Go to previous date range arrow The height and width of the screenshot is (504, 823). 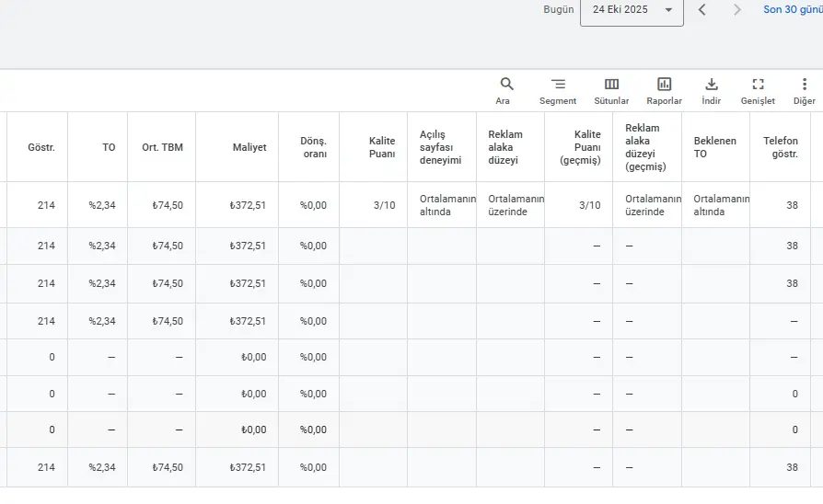(701, 10)
